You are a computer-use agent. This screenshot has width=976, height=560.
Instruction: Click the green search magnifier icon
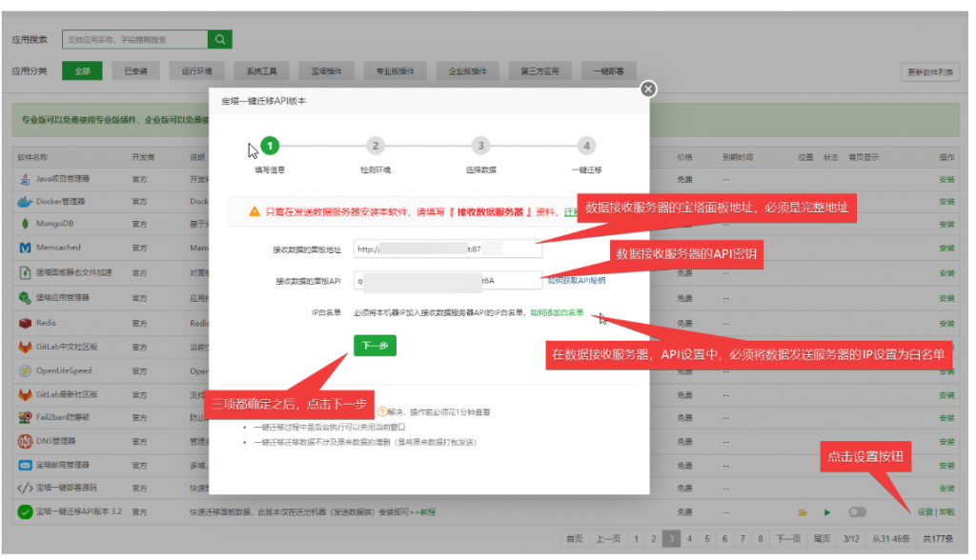point(220,39)
